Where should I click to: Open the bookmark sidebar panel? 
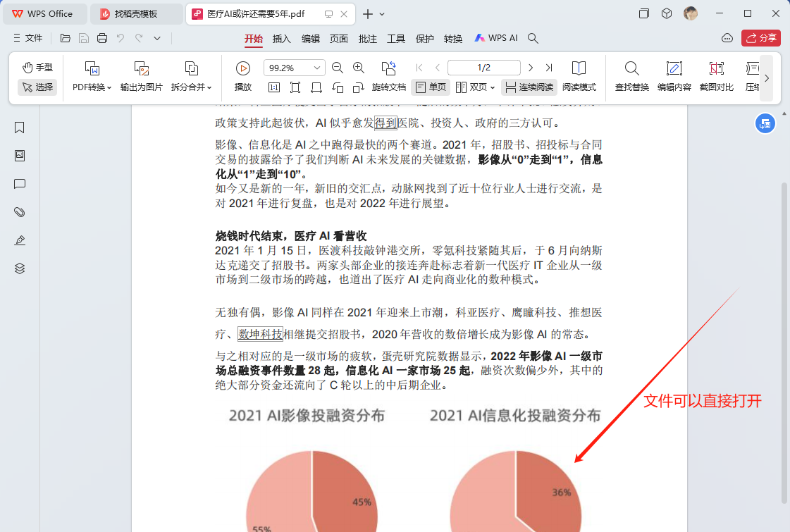coord(20,128)
